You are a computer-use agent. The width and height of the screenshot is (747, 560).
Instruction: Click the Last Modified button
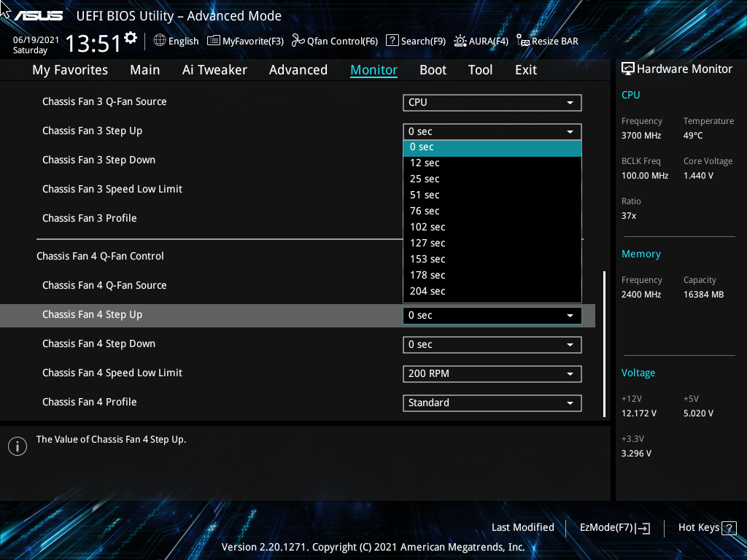click(523, 527)
